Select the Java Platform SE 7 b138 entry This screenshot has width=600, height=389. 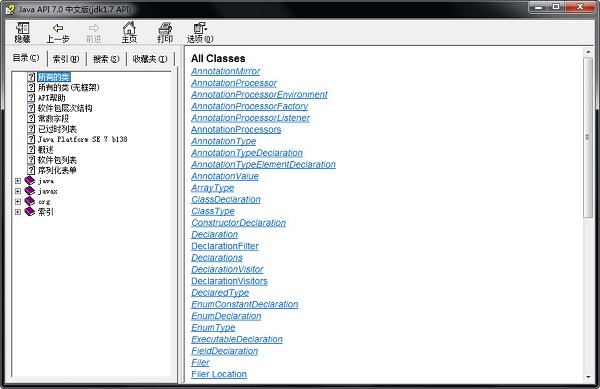82,139
